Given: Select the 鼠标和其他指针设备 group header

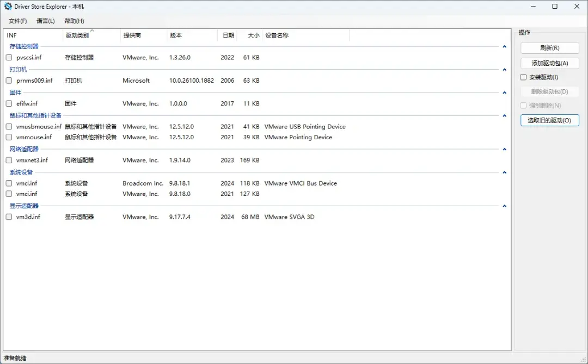Looking at the screenshot, I should [35, 115].
